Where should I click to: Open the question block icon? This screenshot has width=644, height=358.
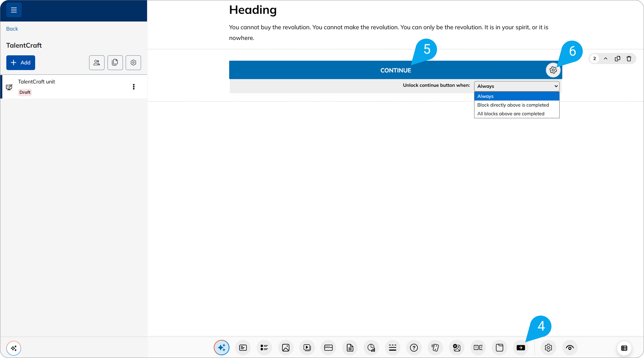[x=414, y=348]
